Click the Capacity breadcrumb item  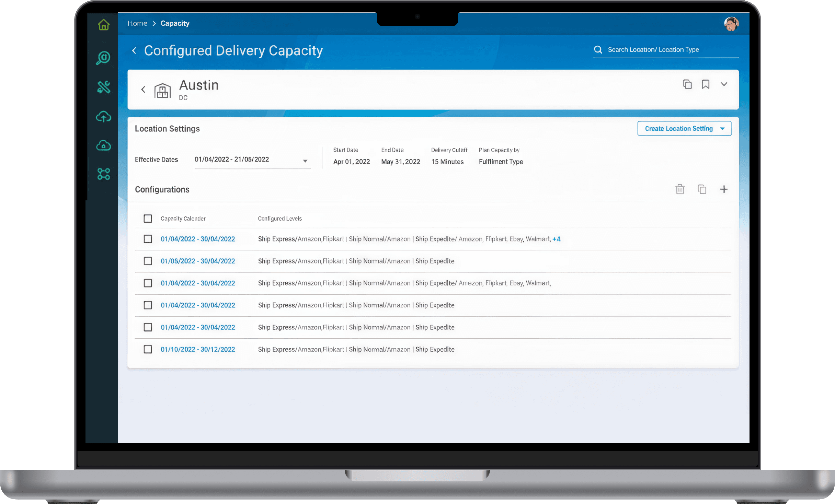(x=175, y=23)
